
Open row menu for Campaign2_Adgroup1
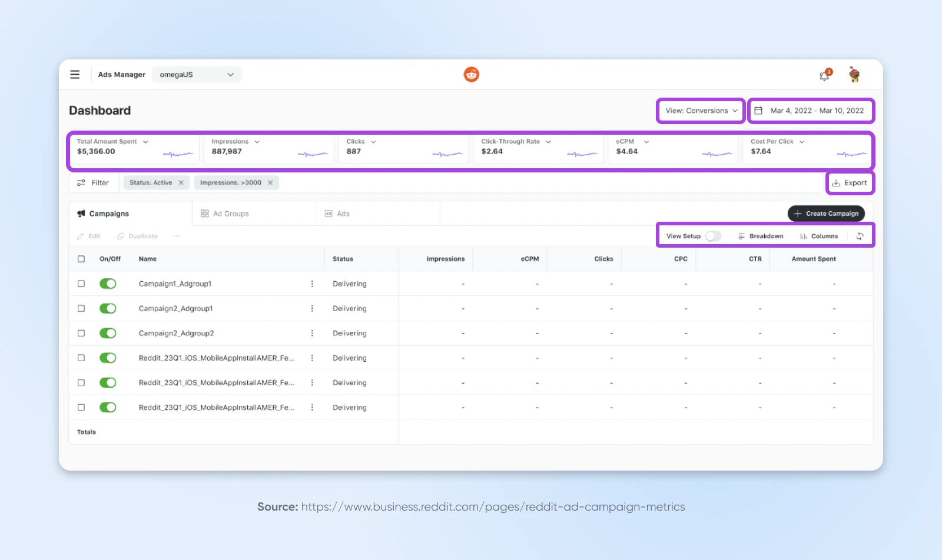coord(312,309)
